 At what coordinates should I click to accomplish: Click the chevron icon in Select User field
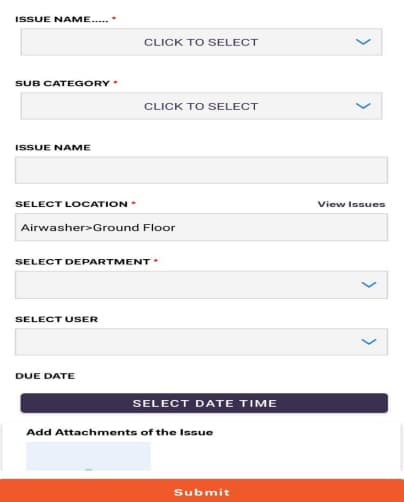[x=369, y=342]
